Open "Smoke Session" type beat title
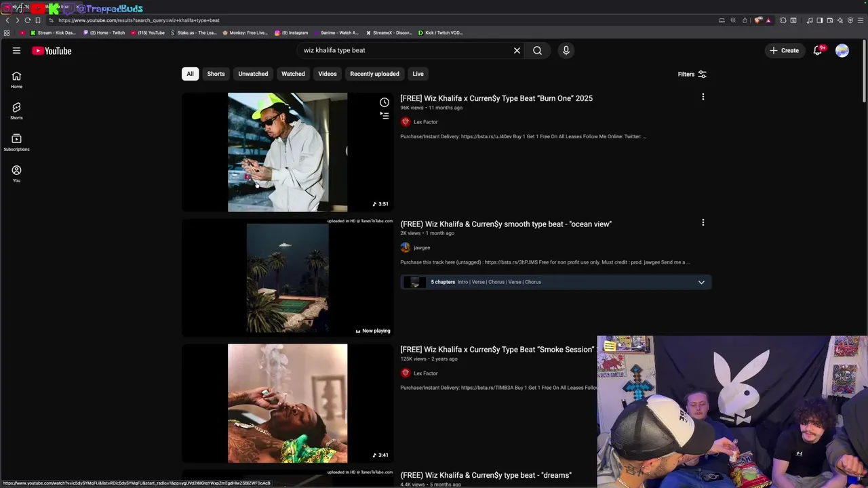The width and height of the screenshot is (868, 488). (x=498, y=350)
